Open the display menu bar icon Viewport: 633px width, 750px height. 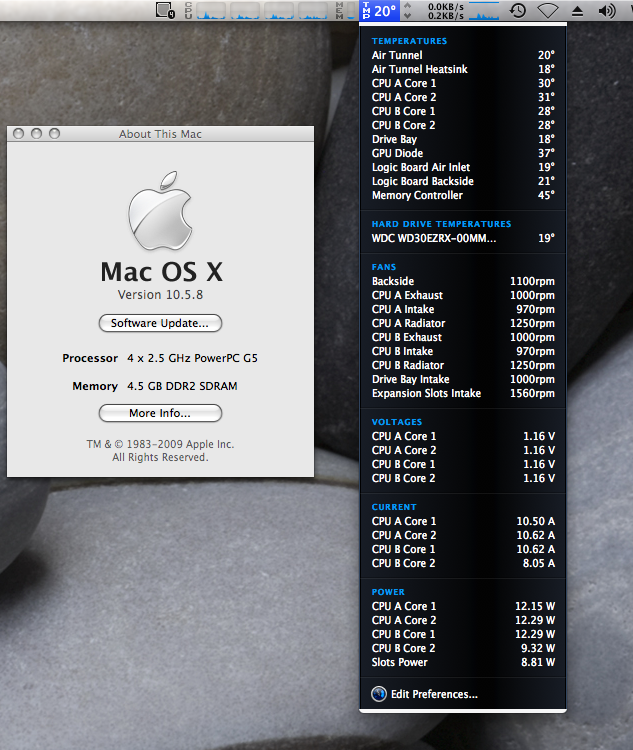(x=166, y=10)
